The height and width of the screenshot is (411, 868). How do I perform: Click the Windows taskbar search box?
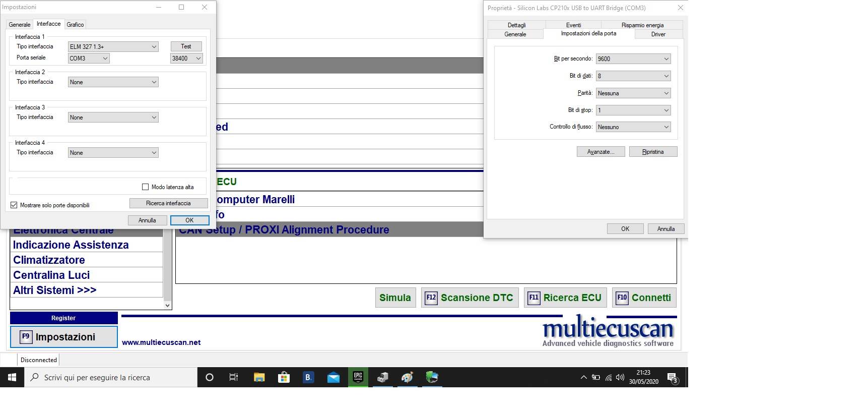(111, 377)
